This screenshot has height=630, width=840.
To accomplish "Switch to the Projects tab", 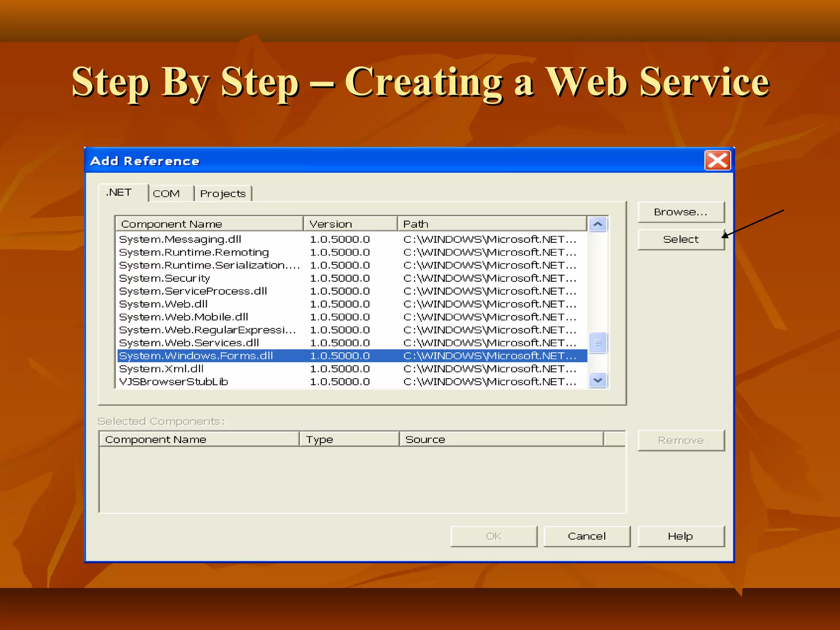I will point(223,193).
